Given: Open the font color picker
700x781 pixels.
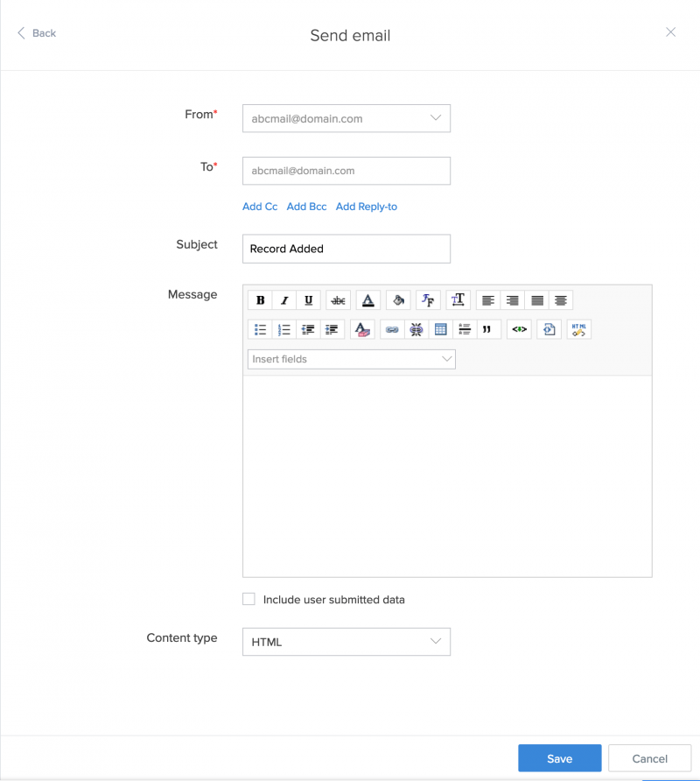Looking at the screenshot, I should [x=368, y=300].
